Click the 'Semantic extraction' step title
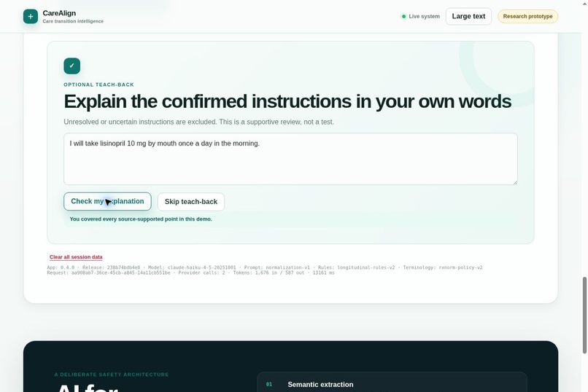 click(320, 385)
